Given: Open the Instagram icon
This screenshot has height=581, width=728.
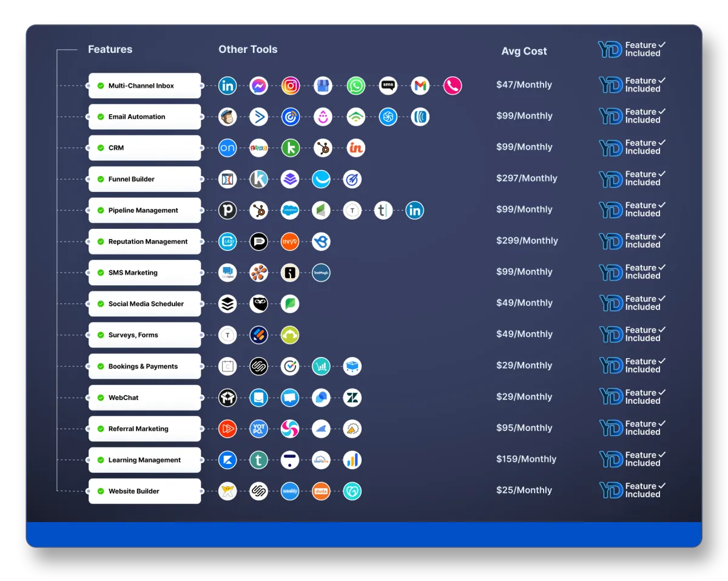Looking at the screenshot, I should click(x=291, y=86).
